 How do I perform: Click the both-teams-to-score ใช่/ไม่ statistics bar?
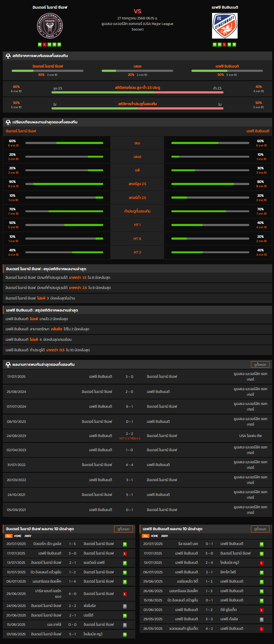(x=137, y=108)
